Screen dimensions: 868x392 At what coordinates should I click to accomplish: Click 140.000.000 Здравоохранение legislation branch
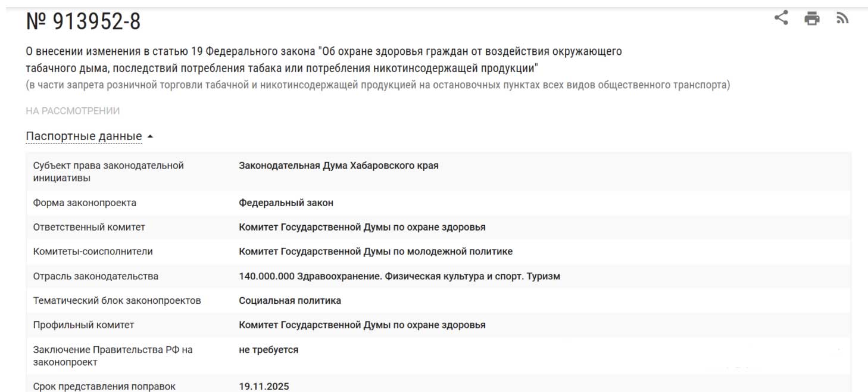(x=399, y=276)
